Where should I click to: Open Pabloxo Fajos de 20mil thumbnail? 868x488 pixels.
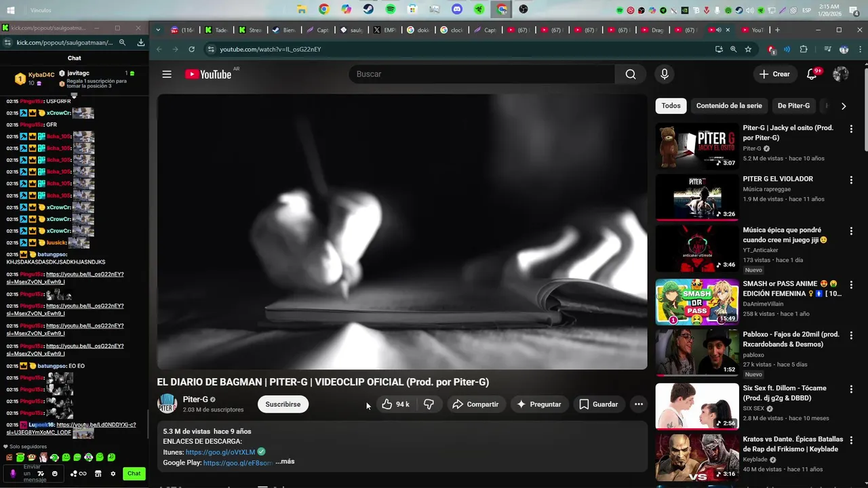point(697,353)
